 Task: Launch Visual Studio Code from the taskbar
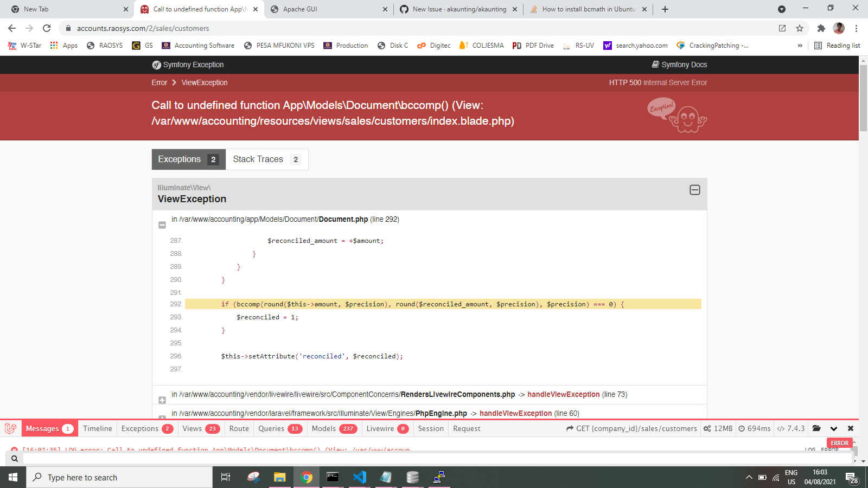360,477
